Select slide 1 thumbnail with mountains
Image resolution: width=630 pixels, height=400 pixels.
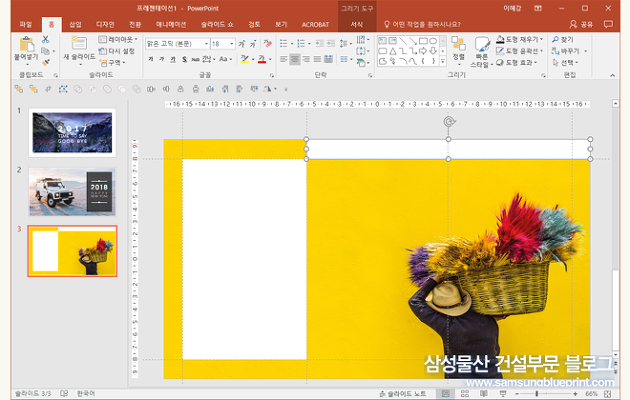pos(72,133)
